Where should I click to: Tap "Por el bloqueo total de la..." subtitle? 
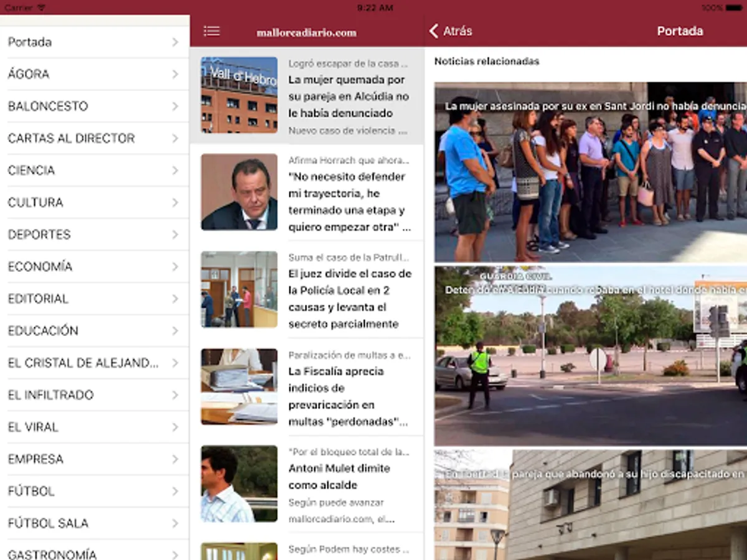(349, 452)
